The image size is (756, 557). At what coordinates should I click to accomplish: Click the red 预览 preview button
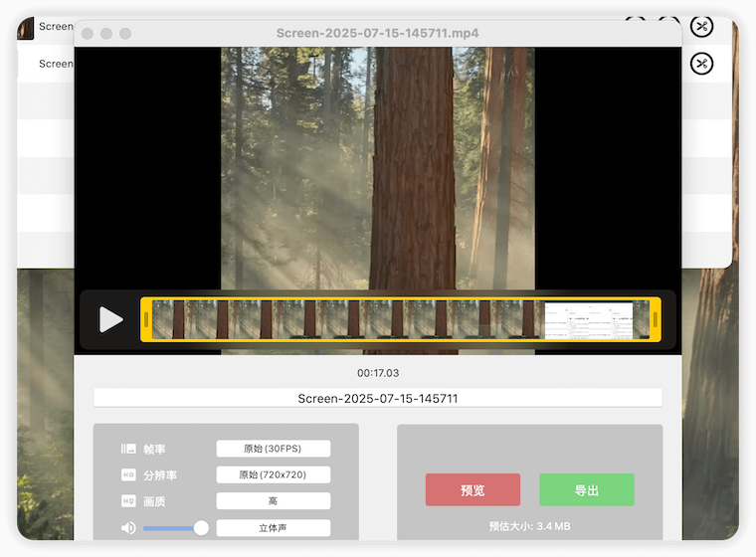point(472,490)
